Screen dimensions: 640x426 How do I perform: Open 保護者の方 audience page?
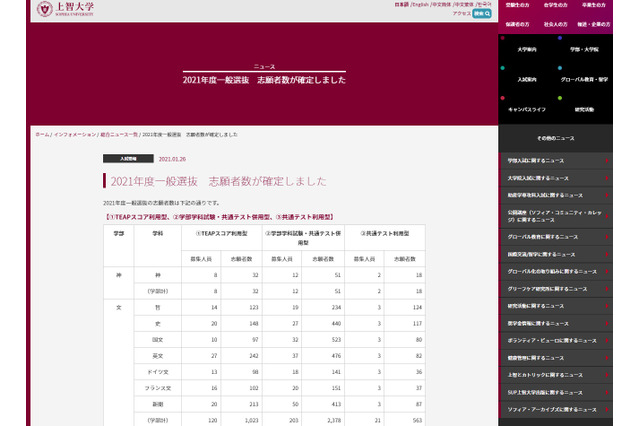517,24
